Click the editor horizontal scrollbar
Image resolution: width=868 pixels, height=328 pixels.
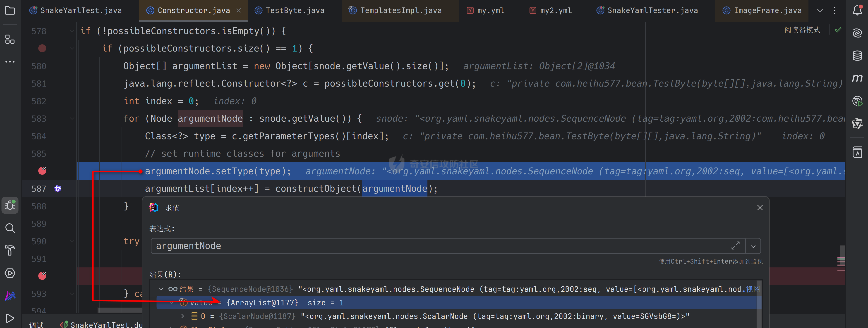(120, 310)
